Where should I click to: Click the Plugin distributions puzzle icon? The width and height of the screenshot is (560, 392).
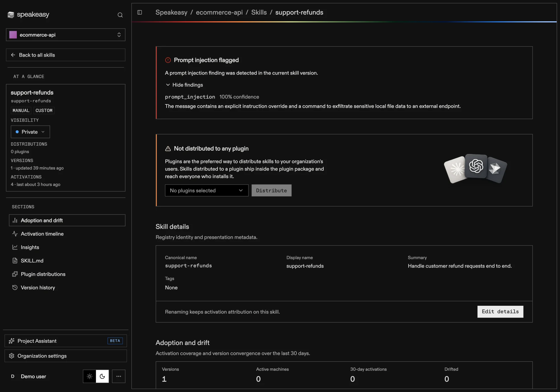[15, 274]
